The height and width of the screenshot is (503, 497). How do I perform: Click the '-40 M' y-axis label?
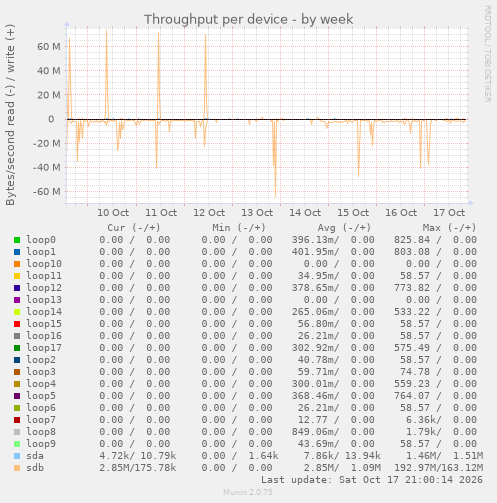click(47, 167)
